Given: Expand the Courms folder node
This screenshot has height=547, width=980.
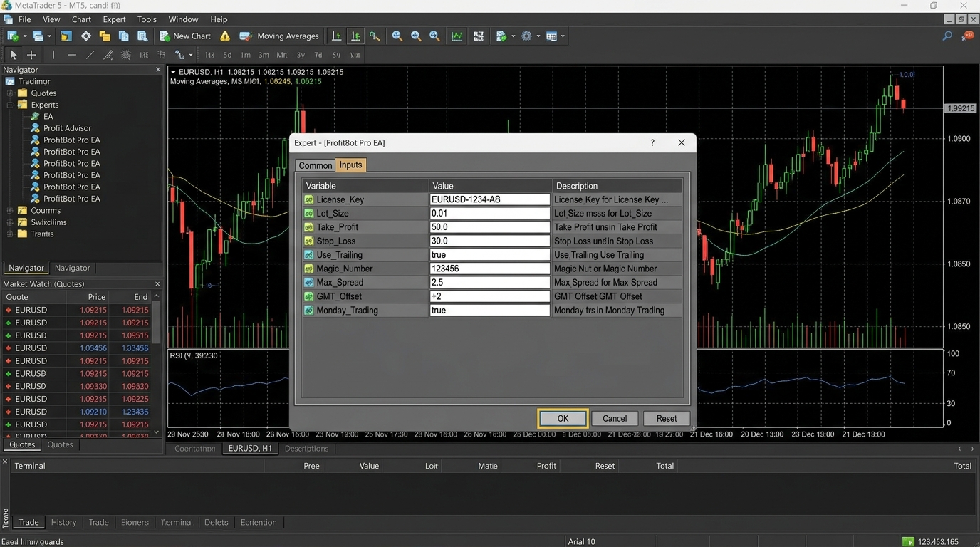Looking at the screenshot, I should [x=10, y=211].
